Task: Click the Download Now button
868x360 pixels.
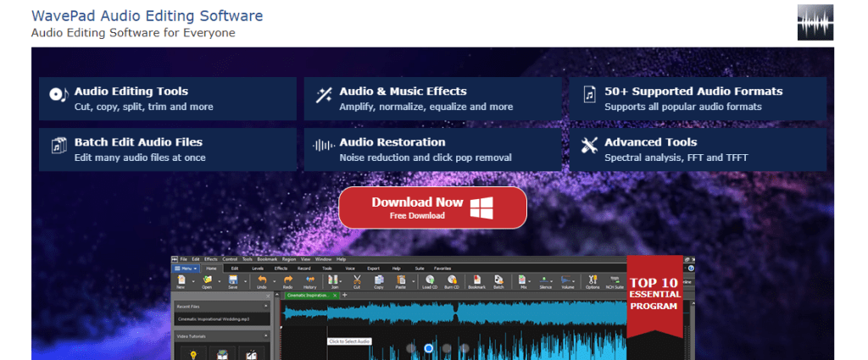Action: pos(432,208)
